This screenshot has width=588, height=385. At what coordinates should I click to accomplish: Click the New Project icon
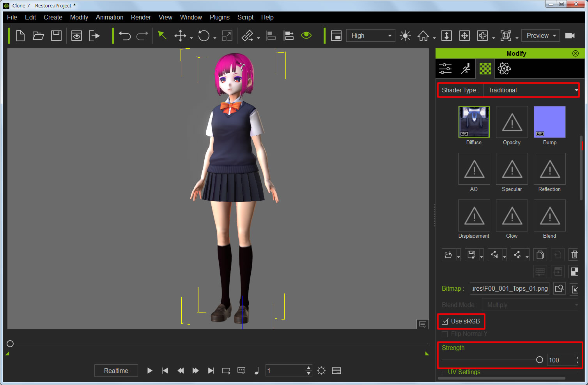[20, 36]
